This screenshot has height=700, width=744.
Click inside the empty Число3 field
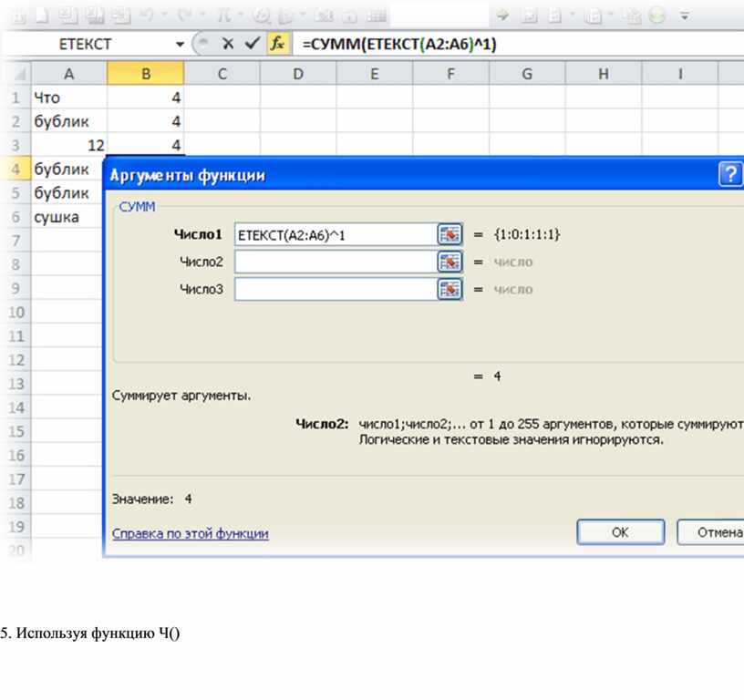point(335,289)
